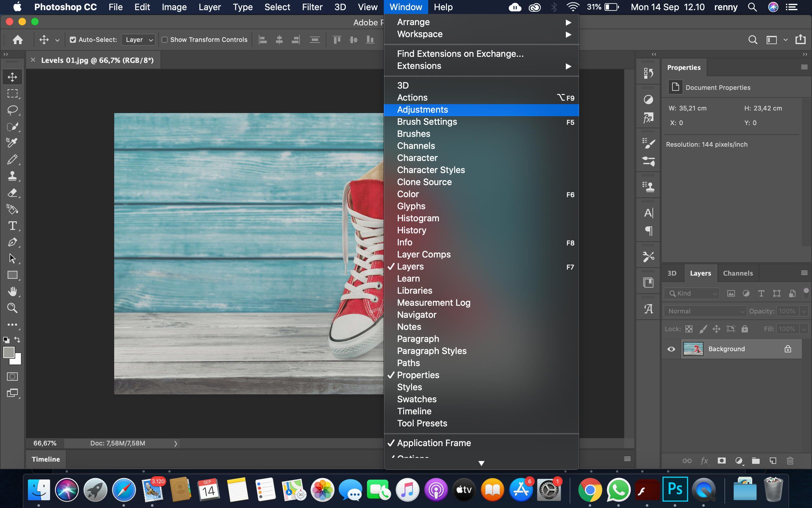The width and height of the screenshot is (812, 508).
Task: Open the Edit Toolbar three-dots menu
Action: tap(12, 324)
